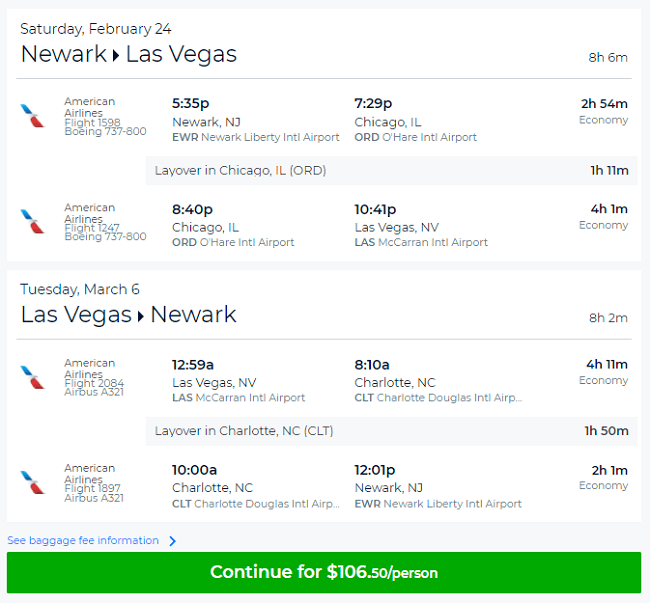Click American Airlines logo for Flight 2084
The width and height of the screenshot is (650, 603).
[32, 377]
